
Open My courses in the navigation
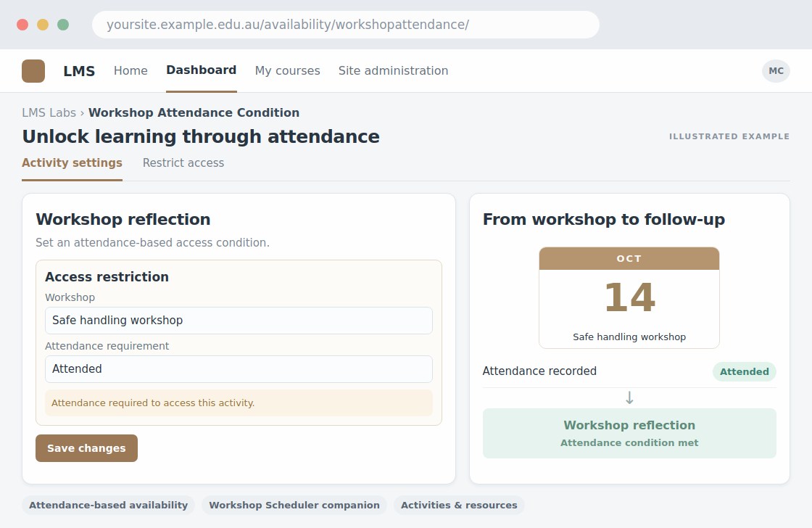pos(287,71)
